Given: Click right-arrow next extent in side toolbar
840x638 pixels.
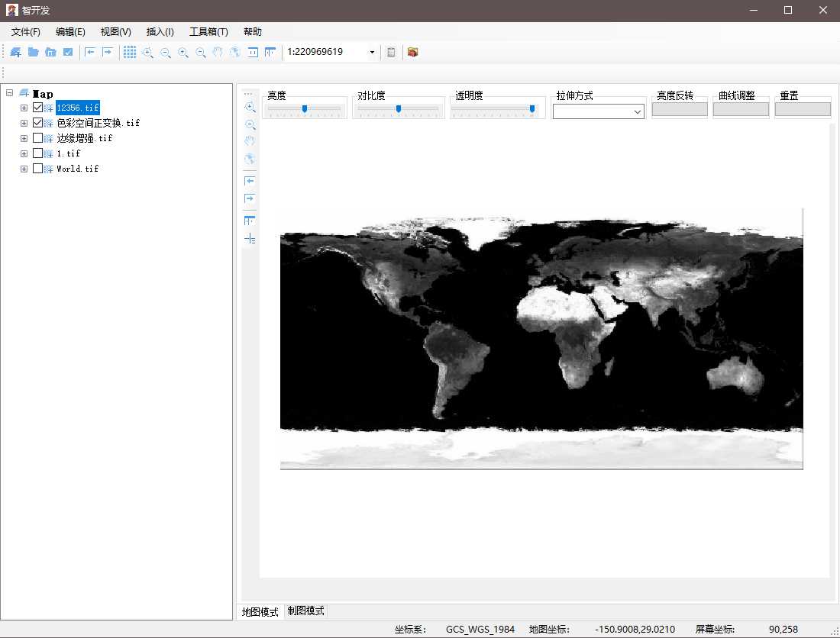Looking at the screenshot, I should [250, 198].
